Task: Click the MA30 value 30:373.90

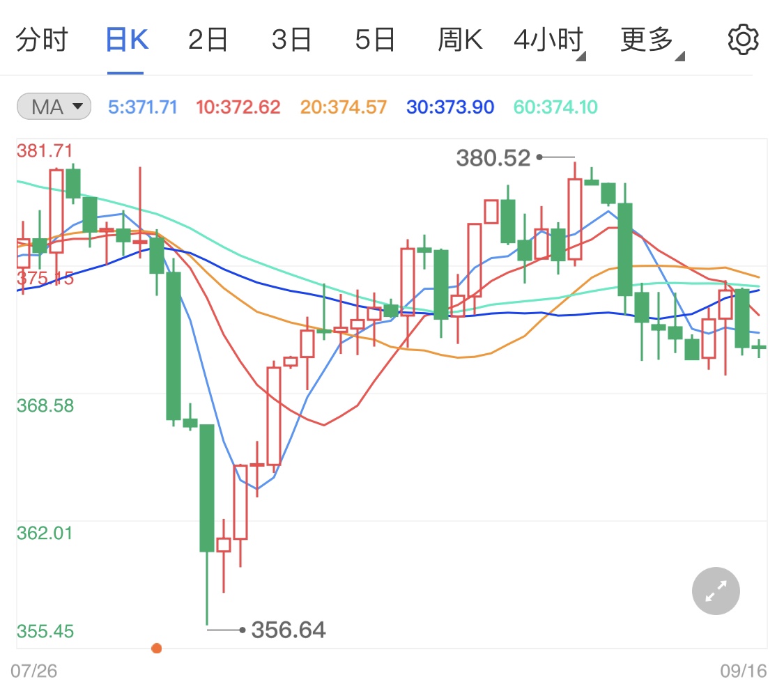Action: pyautogui.click(x=450, y=107)
